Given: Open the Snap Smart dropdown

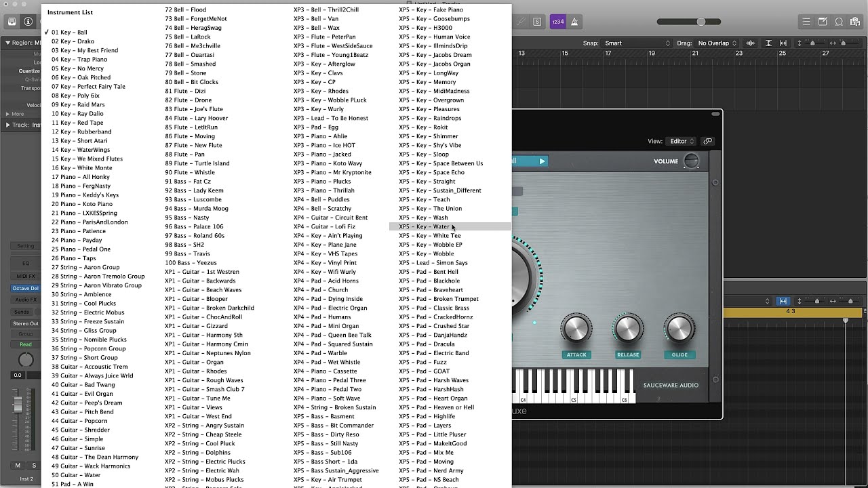Looking at the screenshot, I should pos(637,43).
